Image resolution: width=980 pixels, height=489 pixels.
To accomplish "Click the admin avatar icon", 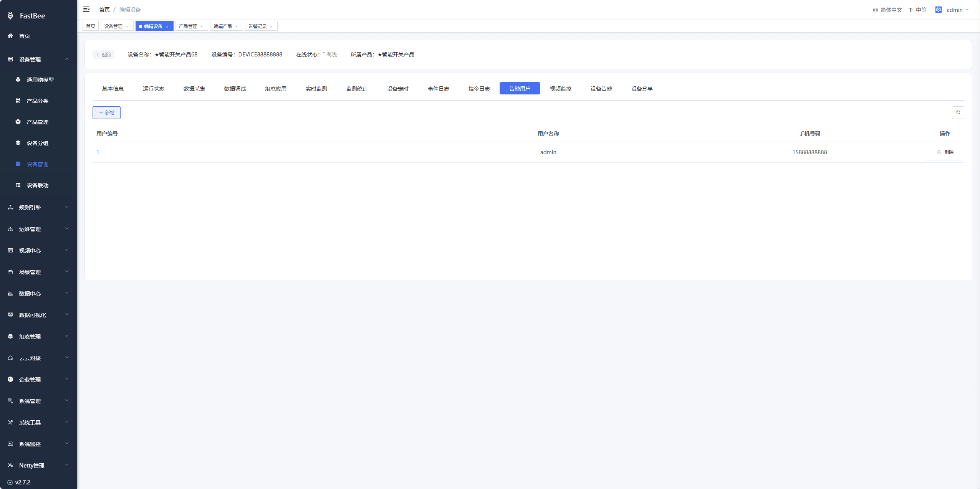I will (938, 10).
